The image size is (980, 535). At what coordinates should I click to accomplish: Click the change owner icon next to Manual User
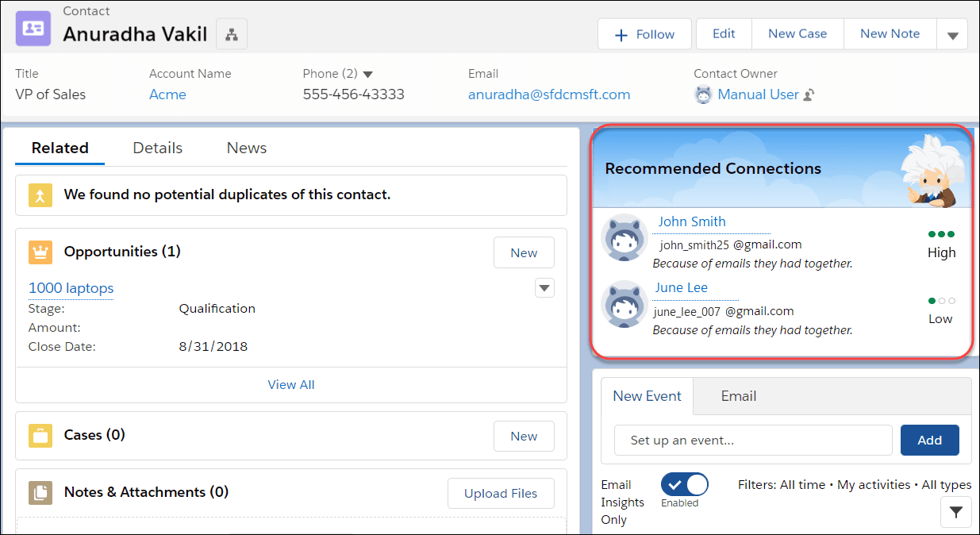click(809, 95)
